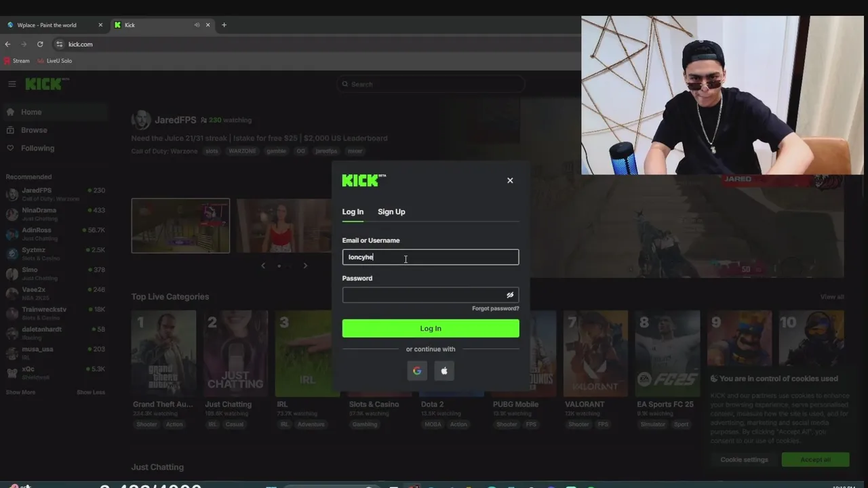Click Accept all cookies button

tap(815, 460)
